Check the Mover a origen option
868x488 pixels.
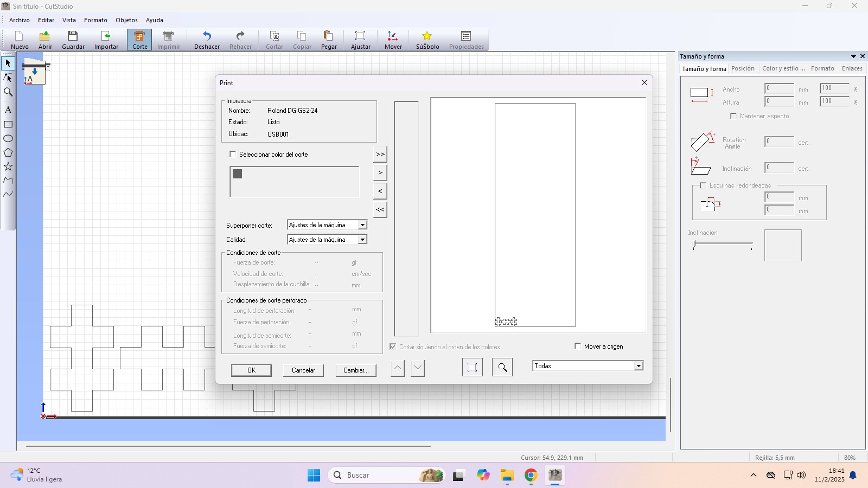578,346
